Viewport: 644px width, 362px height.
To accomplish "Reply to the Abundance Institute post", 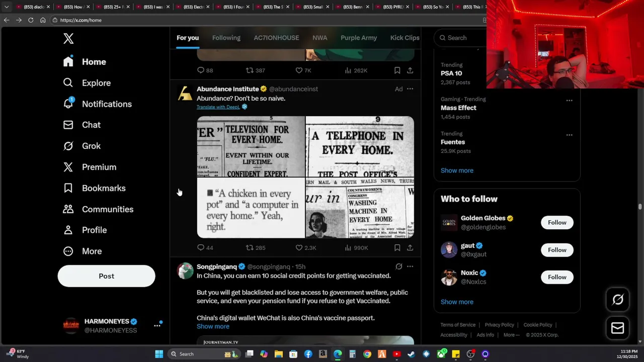I will click(x=205, y=247).
